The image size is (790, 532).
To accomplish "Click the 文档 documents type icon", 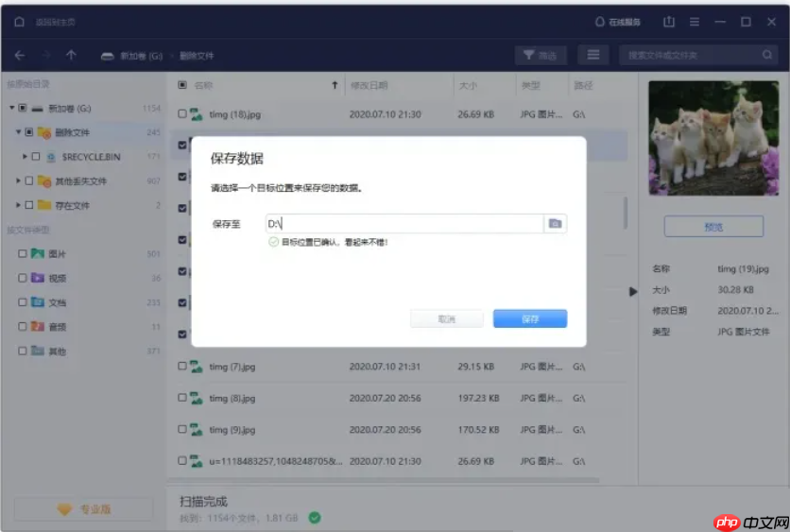I will pyautogui.click(x=37, y=302).
